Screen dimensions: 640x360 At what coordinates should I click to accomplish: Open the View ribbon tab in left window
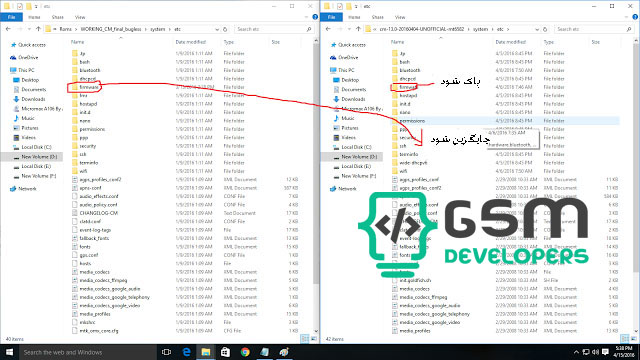[80, 17]
